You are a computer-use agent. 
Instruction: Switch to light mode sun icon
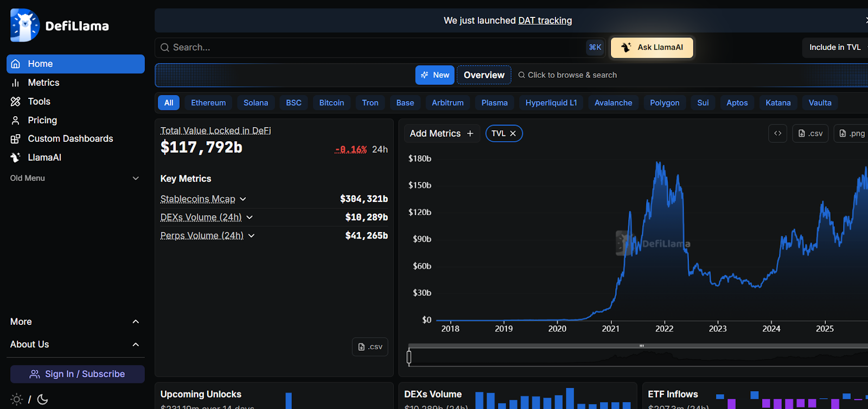pyautogui.click(x=17, y=399)
